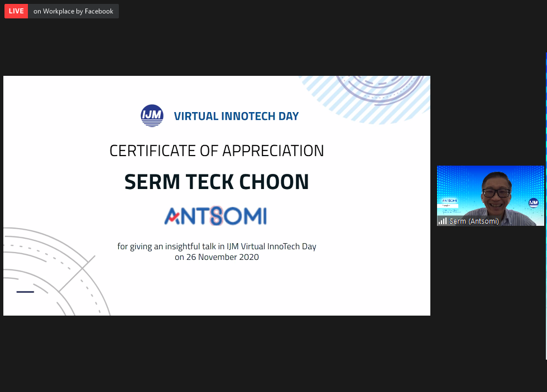Click the "on 26 November 2020" date text
547x392 pixels.
tap(217, 257)
